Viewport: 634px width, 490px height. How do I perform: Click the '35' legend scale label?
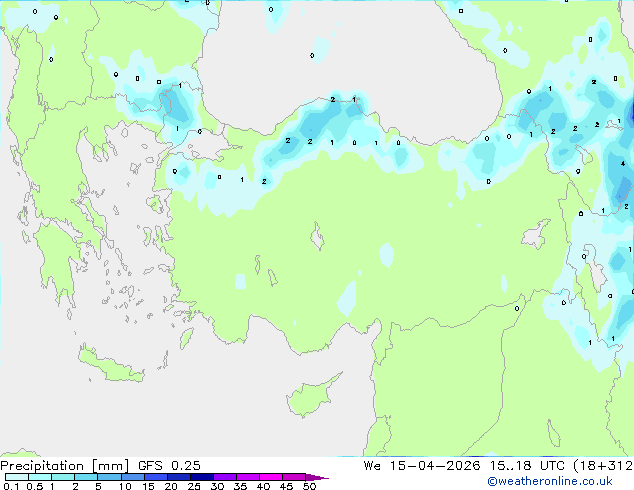coord(240,486)
